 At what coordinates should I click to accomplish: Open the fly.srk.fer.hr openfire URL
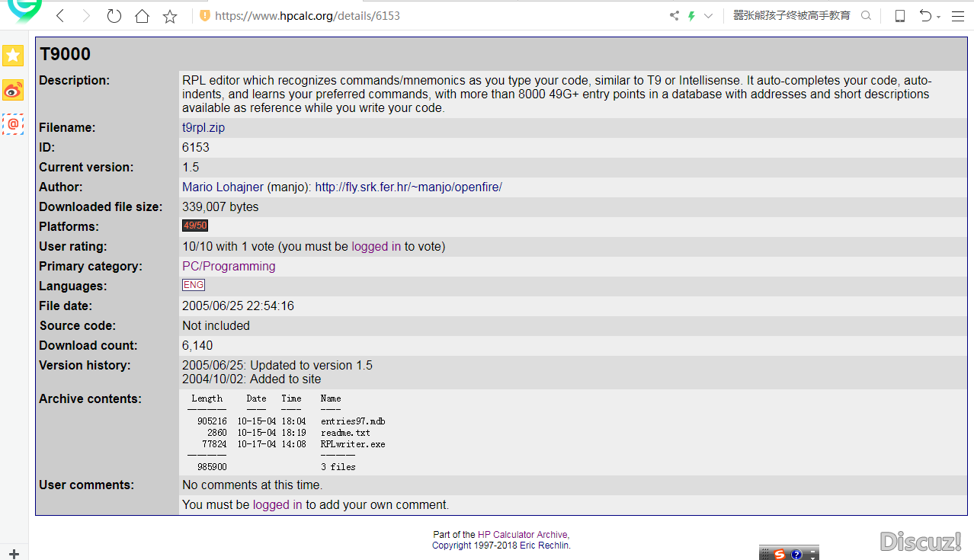coord(409,187)
